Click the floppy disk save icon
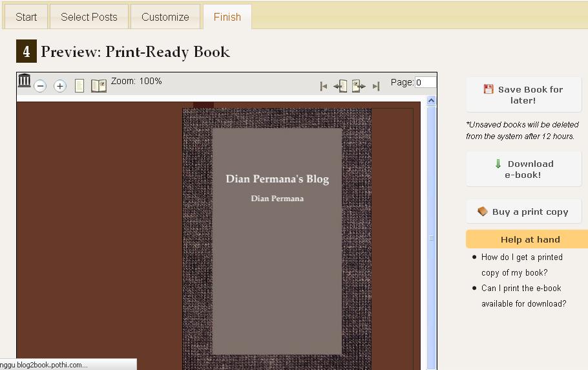This screenshot has height=370, width=588. click(488, 89)
